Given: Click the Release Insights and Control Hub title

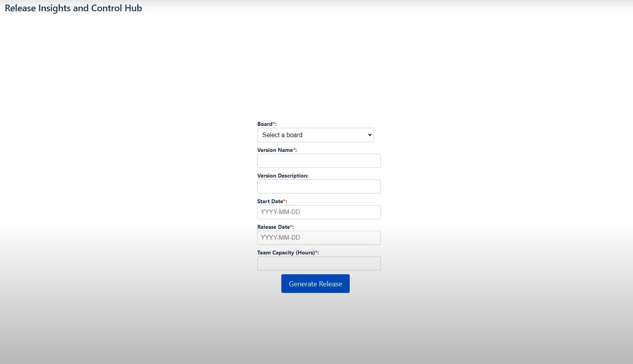Looking at the screenshot, I should (x=73, y=8).
